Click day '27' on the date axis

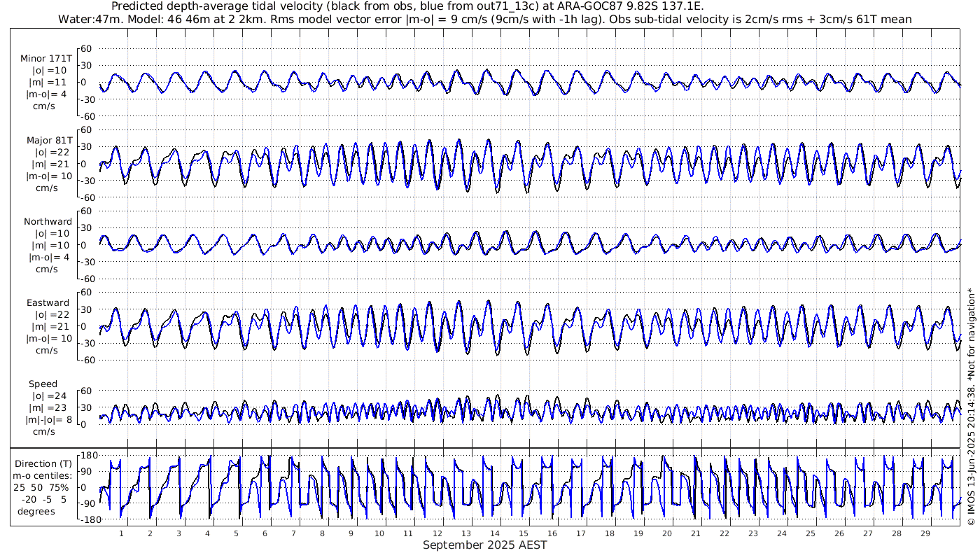pos(867,533)
